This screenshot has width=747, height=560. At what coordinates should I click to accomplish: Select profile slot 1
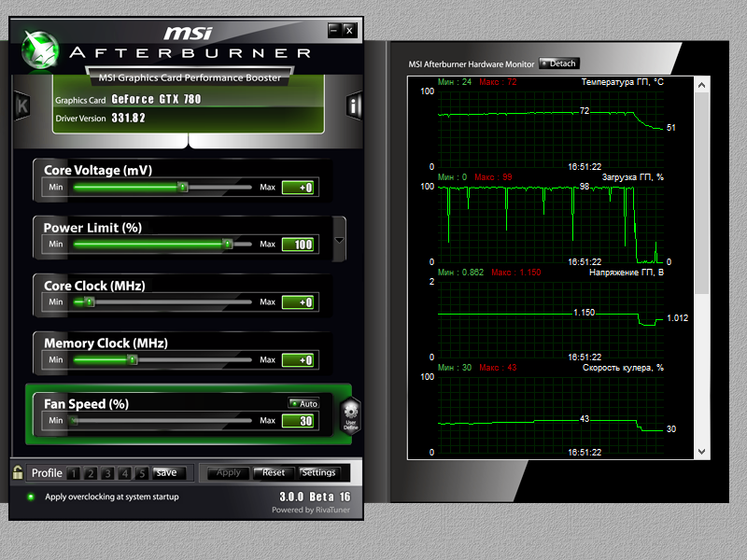[74, 473]
